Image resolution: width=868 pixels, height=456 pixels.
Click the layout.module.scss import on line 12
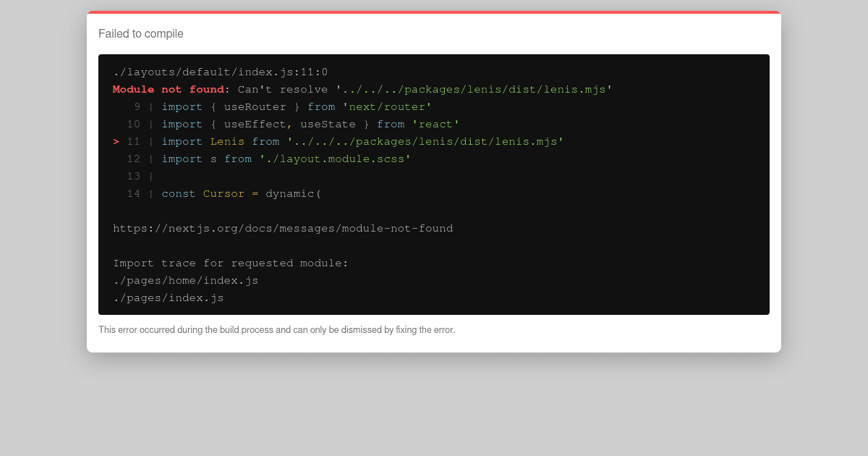pyautogui.click(x=334, y=159)
